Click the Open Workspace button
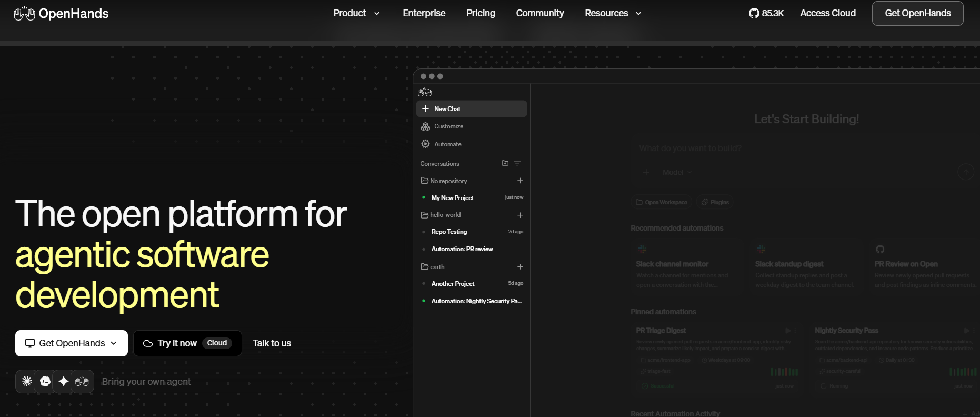The height and width of the screenshot is (417, 980). [x=662, y=202]
